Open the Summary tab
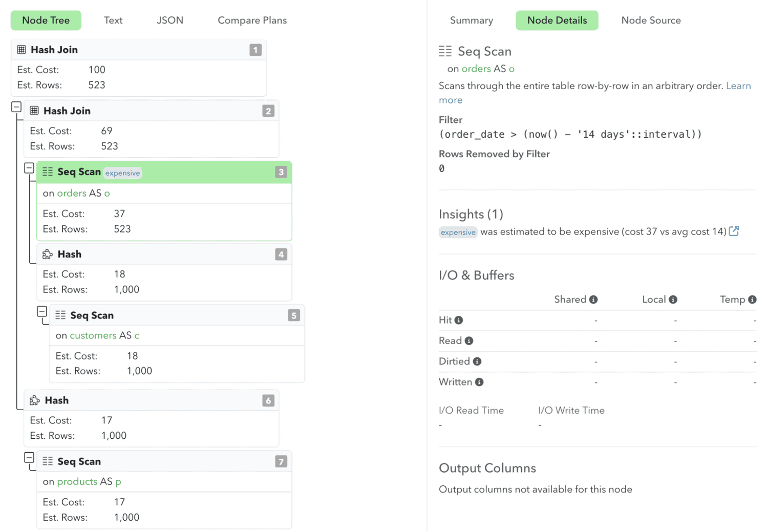This screenshot has width=768, height=532. [471, 20]
